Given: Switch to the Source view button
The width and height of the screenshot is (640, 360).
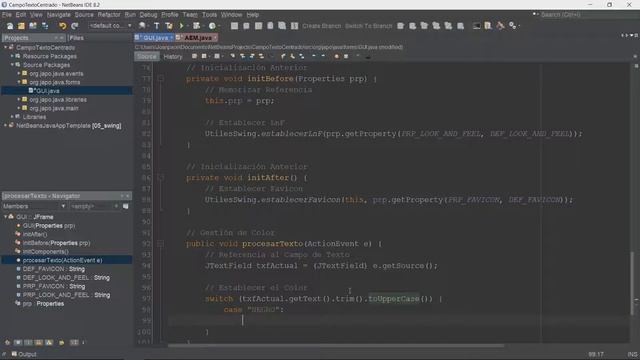Looking at the screenshot, I should pos(147,57).
